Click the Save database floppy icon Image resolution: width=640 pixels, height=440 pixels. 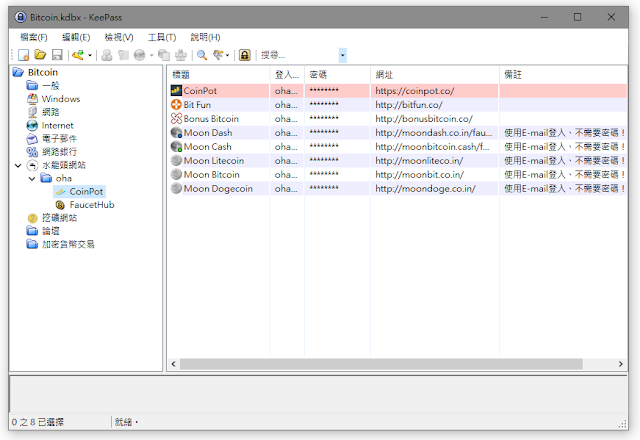[57, 55]
